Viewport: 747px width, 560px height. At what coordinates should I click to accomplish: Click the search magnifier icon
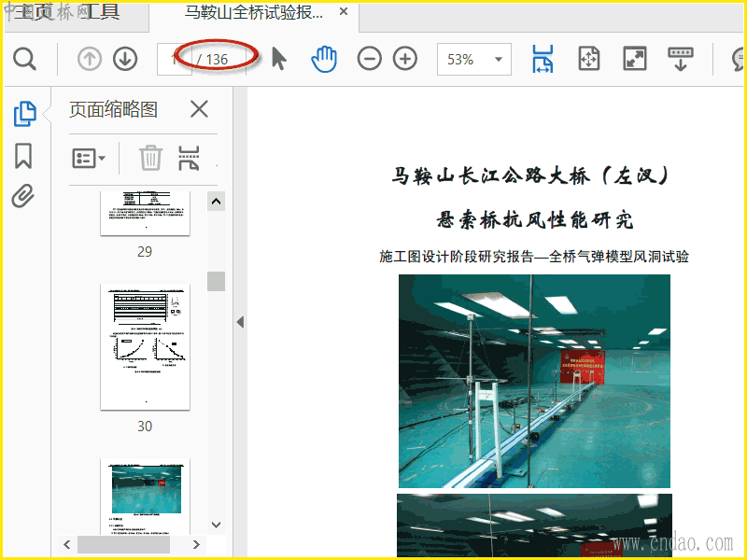pos(25,59)
